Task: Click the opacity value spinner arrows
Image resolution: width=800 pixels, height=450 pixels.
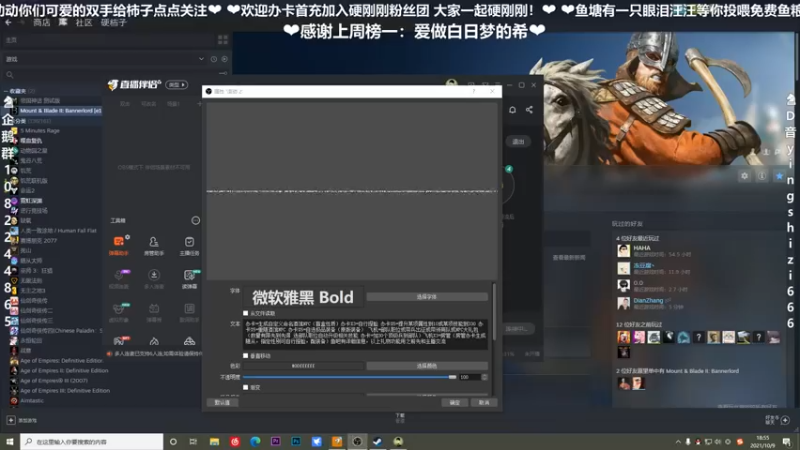Action: point(484,377)
